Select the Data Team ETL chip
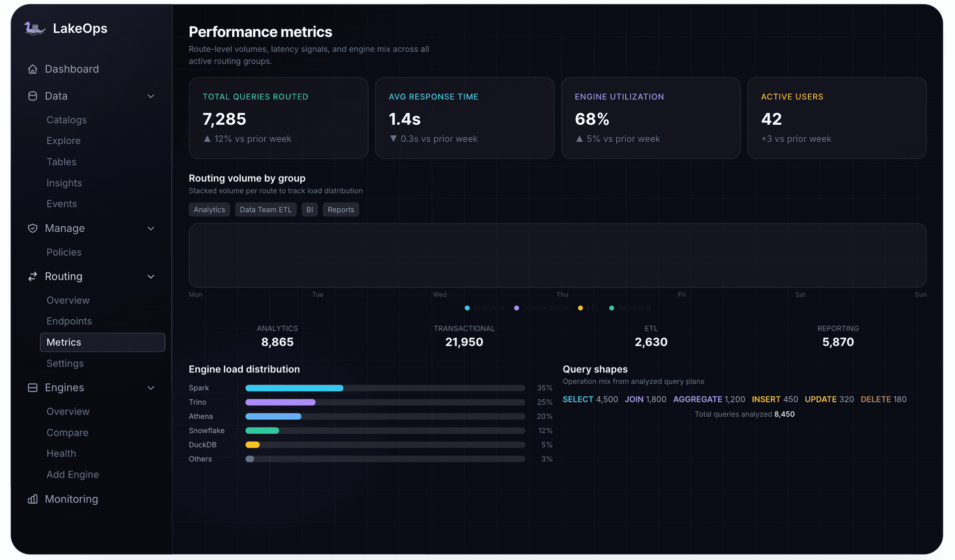955x560 pixels. coord(266,209)
